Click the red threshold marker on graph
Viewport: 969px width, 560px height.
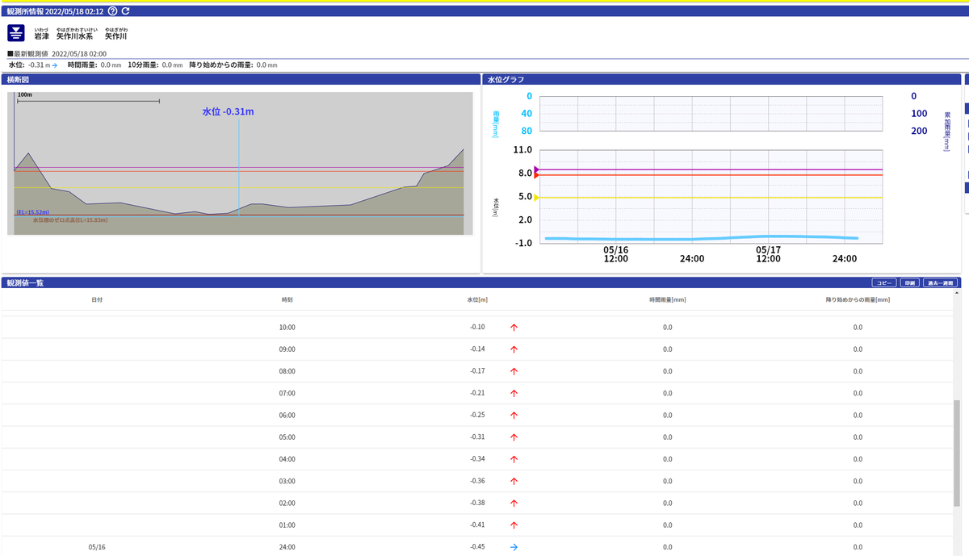536,175
